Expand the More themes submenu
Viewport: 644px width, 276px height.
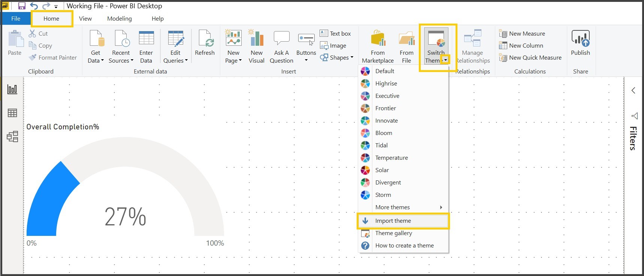[403, 207]
